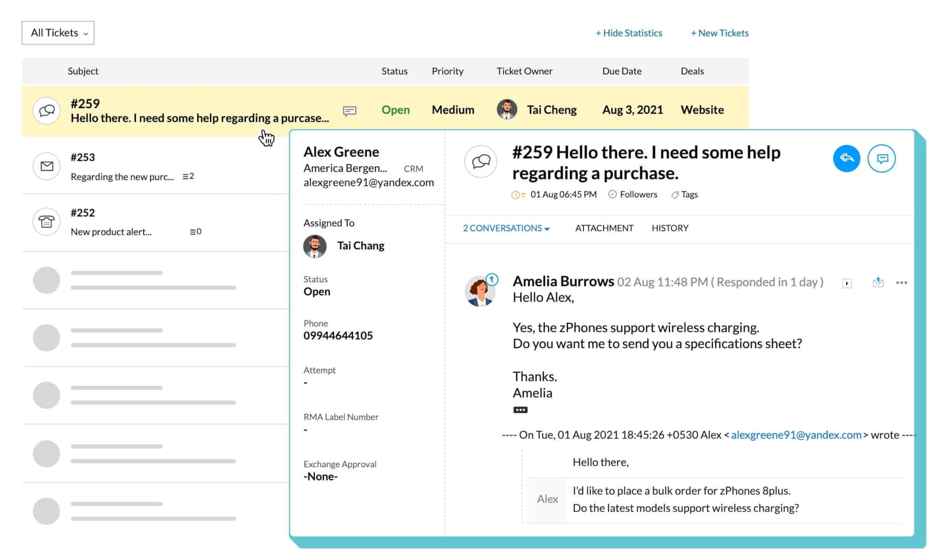Click Amelia Burrows sender name
This screenshot has width=950, height=560.
(563, 281)
